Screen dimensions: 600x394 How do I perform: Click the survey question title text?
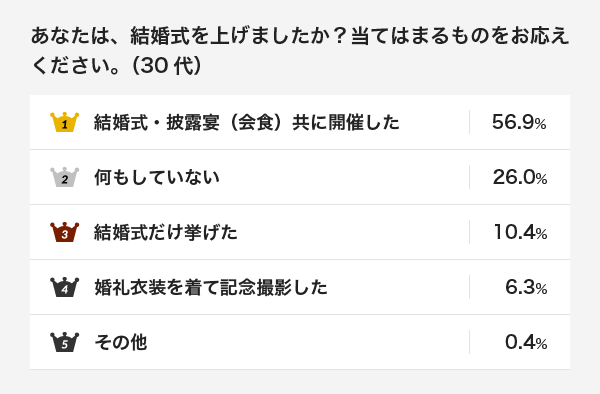tap(300, 50)
